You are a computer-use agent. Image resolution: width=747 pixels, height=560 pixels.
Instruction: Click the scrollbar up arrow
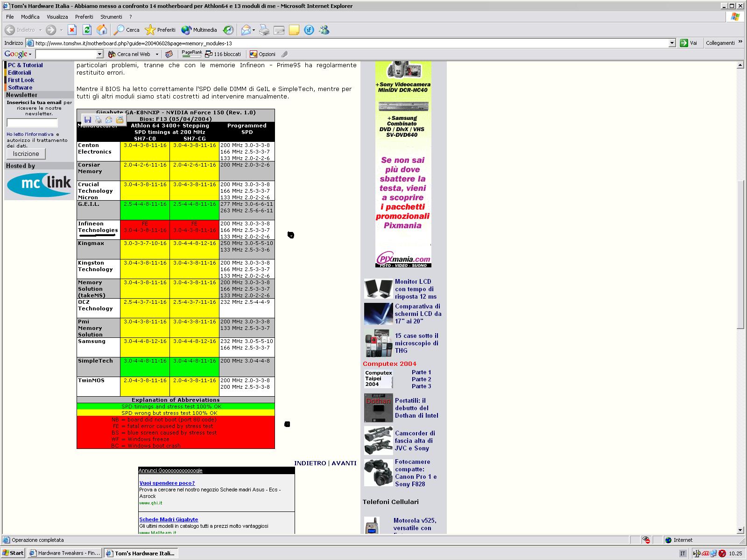tap(740, 65)
